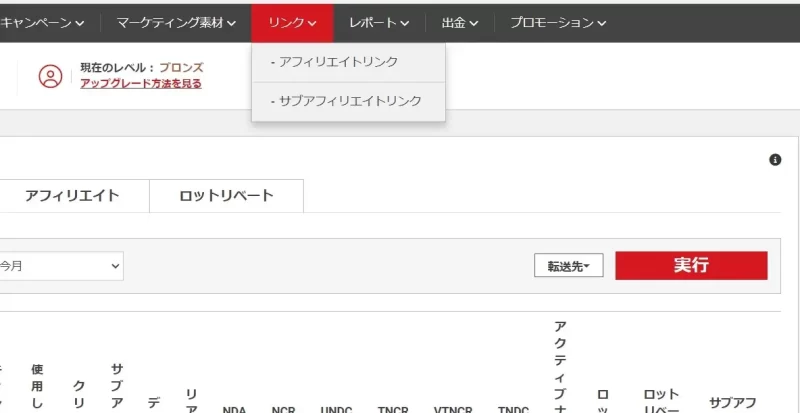Follow the アップグレード方法を見る link
Screen dimensions: 800x413
pyautogui.click(x=141, y=84)
